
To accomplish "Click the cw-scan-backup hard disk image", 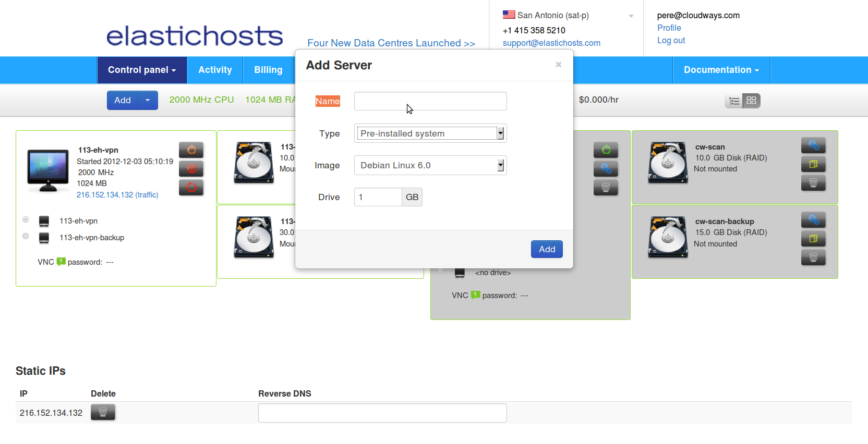I will (668, 237).
